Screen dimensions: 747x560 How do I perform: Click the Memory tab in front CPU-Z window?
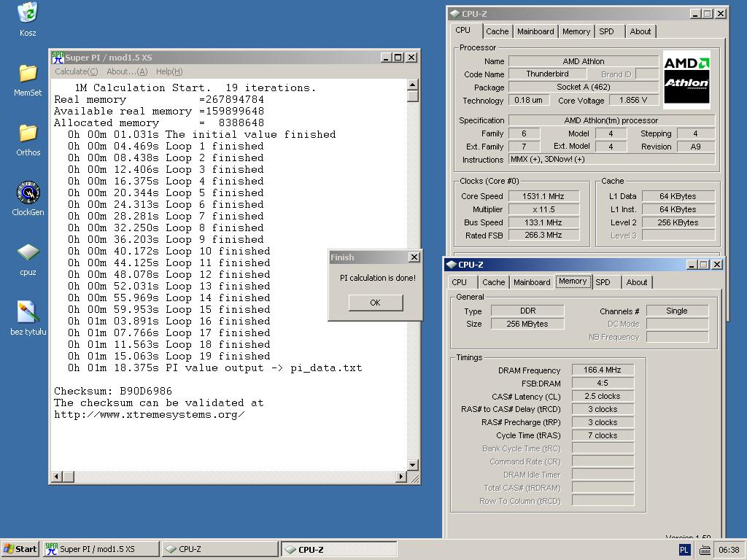pos(573,281)
